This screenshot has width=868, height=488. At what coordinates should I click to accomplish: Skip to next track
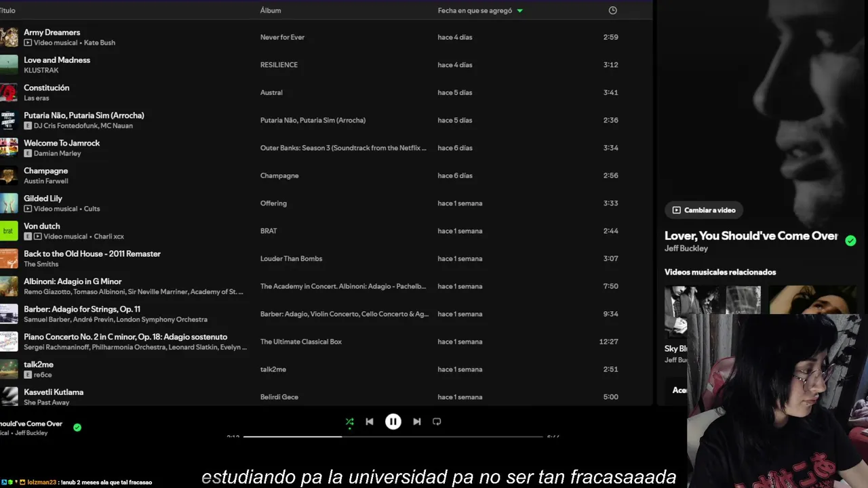[417, 422]
